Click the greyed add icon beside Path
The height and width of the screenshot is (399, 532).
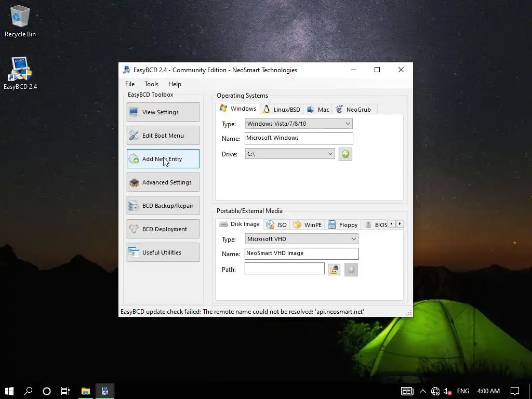[351, 270]
